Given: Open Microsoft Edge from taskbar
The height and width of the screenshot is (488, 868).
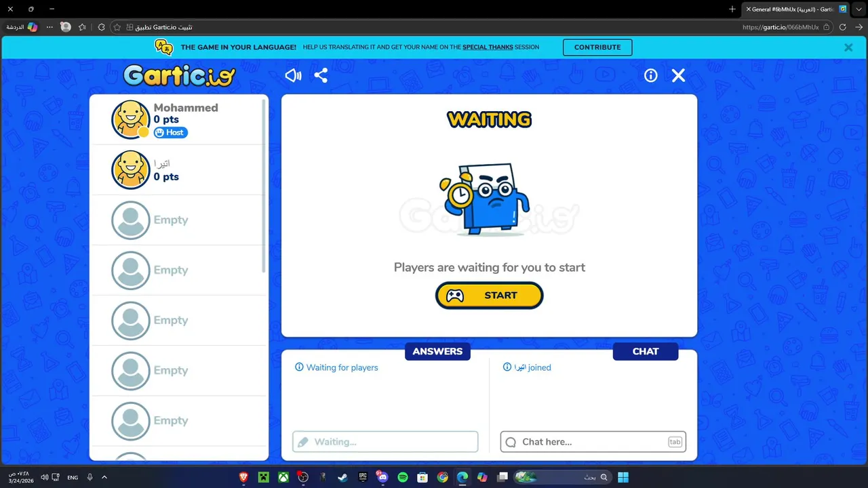Looking at the screenshot, I should click(x=462, y=477).
